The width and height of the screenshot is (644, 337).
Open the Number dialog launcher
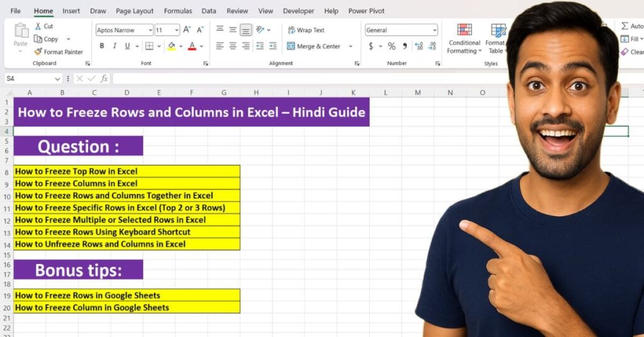(438, 64)
